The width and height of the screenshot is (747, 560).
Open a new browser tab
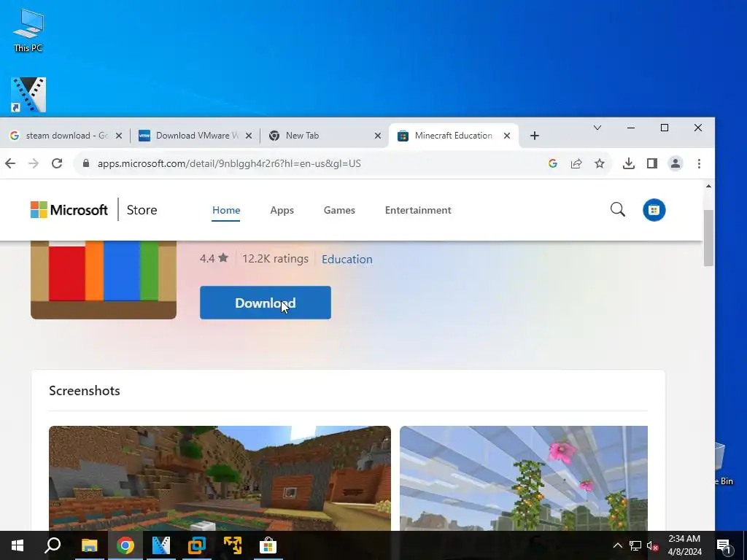535,136
